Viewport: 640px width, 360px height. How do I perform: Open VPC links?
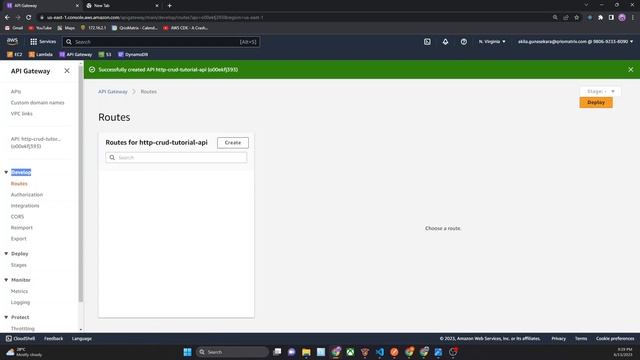[x=22, y=113]
